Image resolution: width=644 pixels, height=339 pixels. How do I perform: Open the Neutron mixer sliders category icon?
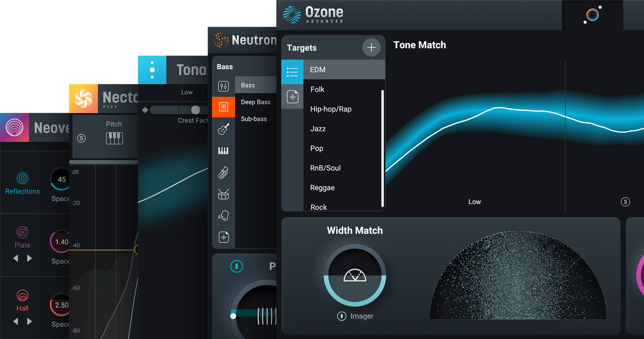point(223,86)
